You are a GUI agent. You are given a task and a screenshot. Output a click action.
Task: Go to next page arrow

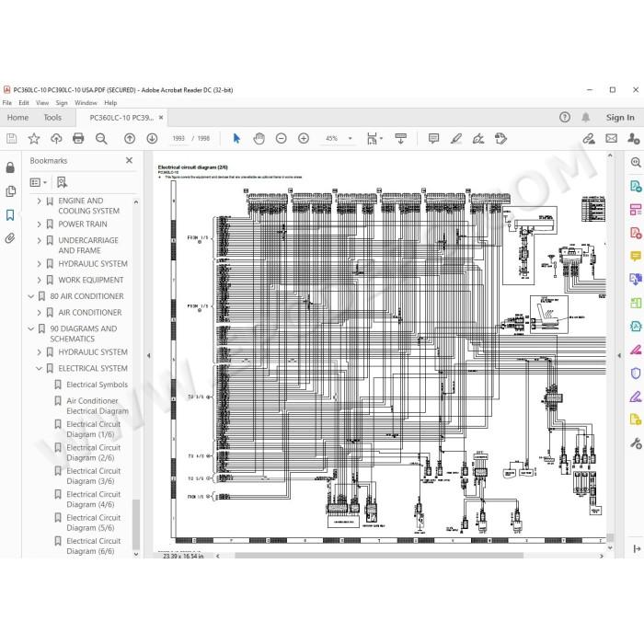pyautogui.click(x=152, y=138)
